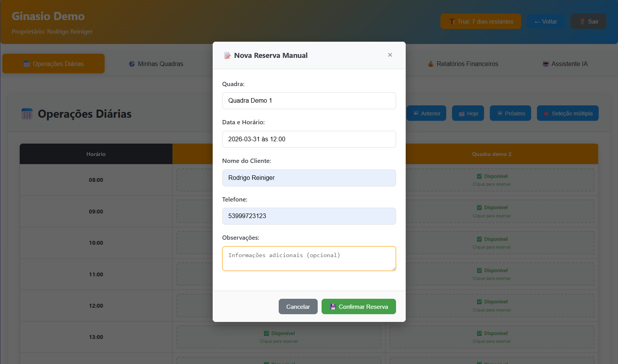Enable Seleção múltipla mode
Viewport: 618px width, 364px height.
[x=567, y=113]
